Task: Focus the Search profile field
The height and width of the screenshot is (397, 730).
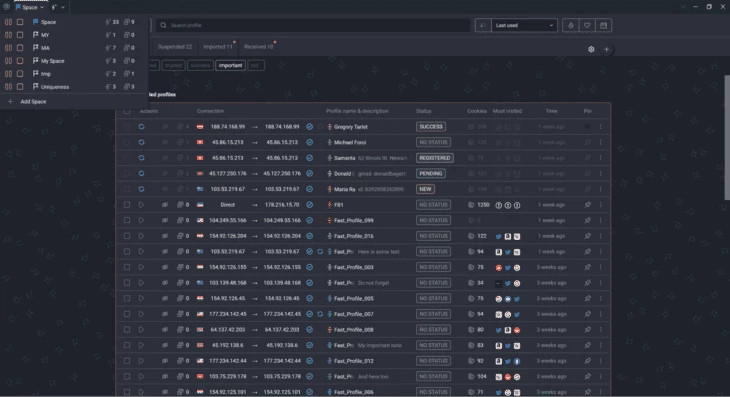Action: pyautogui.click(x=313, y=25)
